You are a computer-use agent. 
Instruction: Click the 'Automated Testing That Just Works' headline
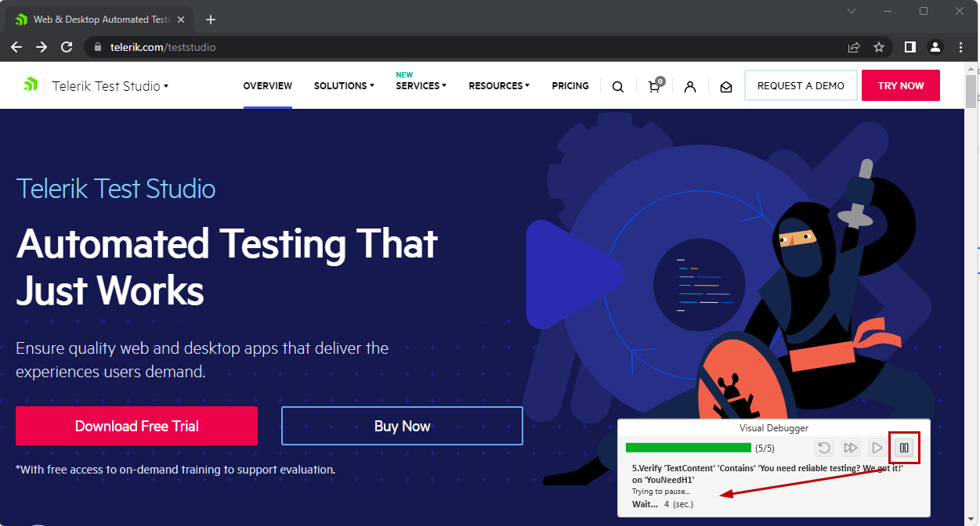pyautogui.click(x=227, y=267)
